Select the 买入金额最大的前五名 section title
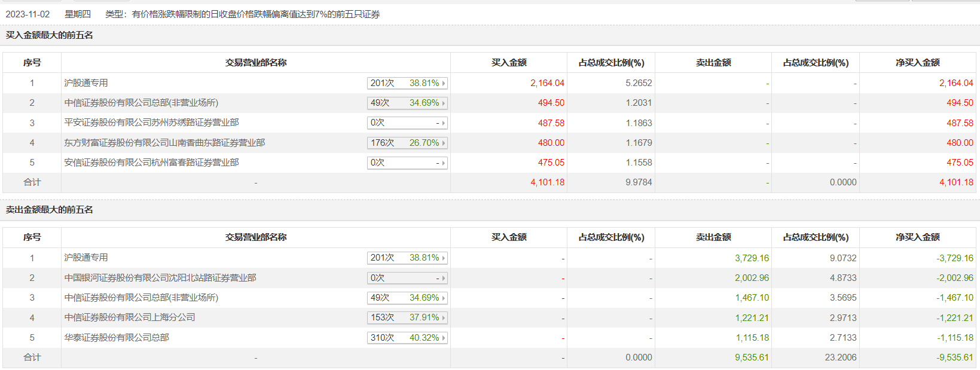980x370 pixels. (49, 35)
